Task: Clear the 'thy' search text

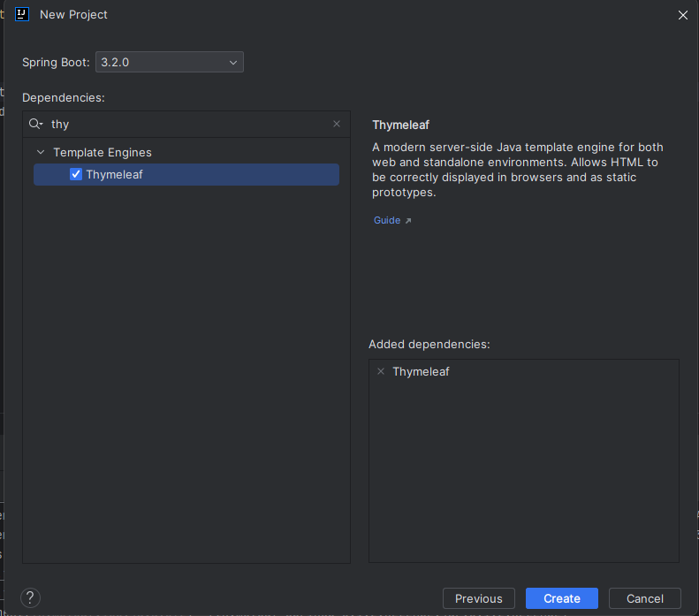Action: coord(337,124)
